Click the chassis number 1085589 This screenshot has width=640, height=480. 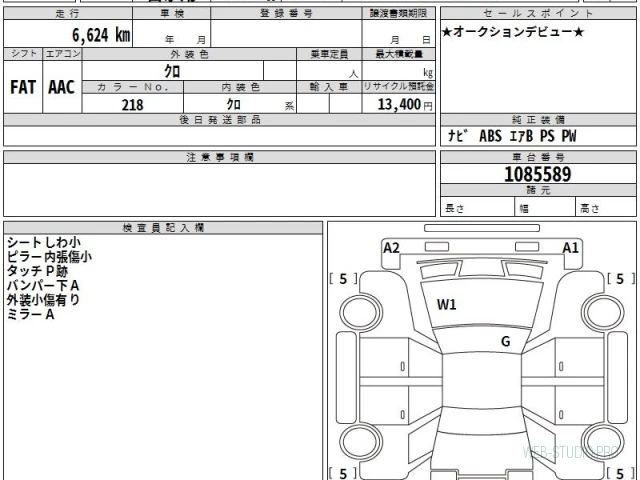(x=538, y=174)
